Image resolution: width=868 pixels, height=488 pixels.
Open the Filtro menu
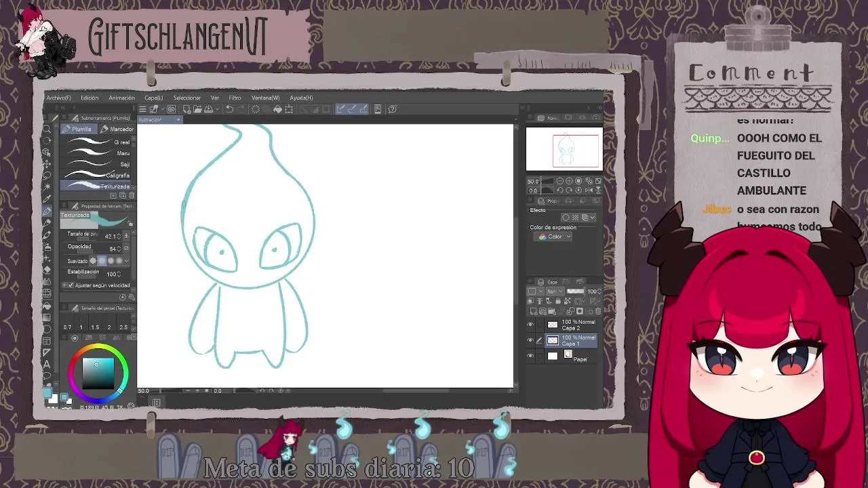[x=235, y=98]
